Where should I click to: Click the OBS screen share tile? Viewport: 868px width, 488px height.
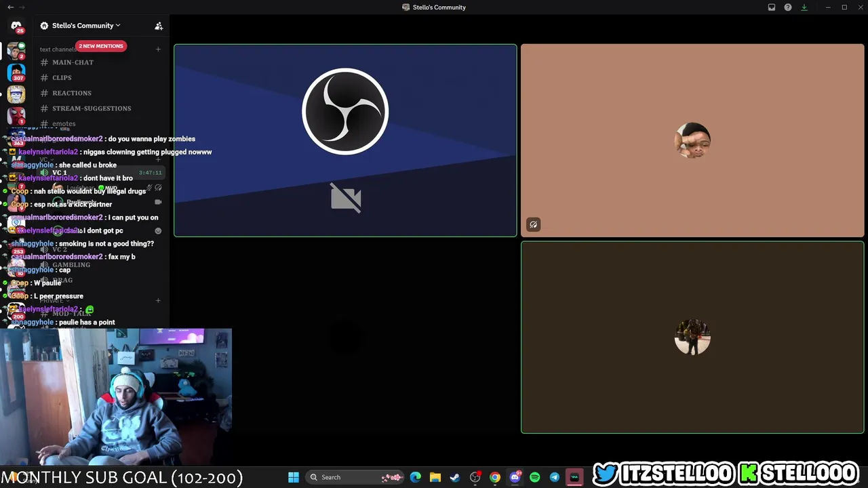(x=345, y=140)
